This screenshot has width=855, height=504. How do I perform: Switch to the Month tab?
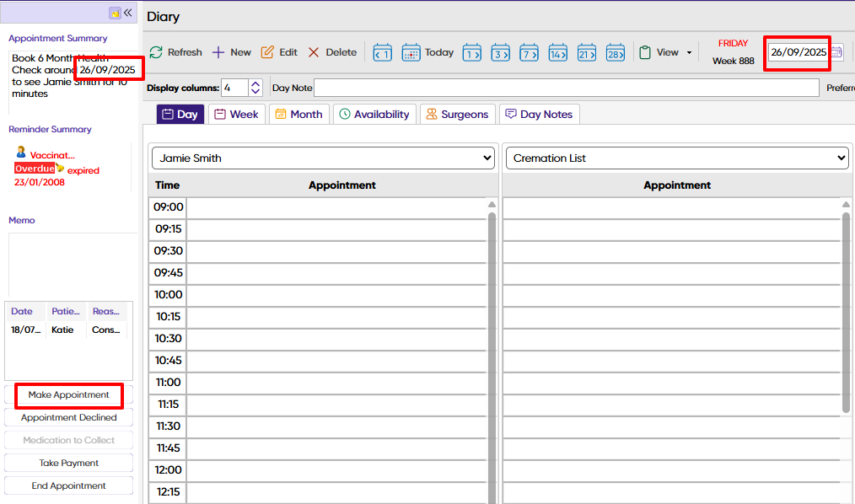tap(298, 115)
